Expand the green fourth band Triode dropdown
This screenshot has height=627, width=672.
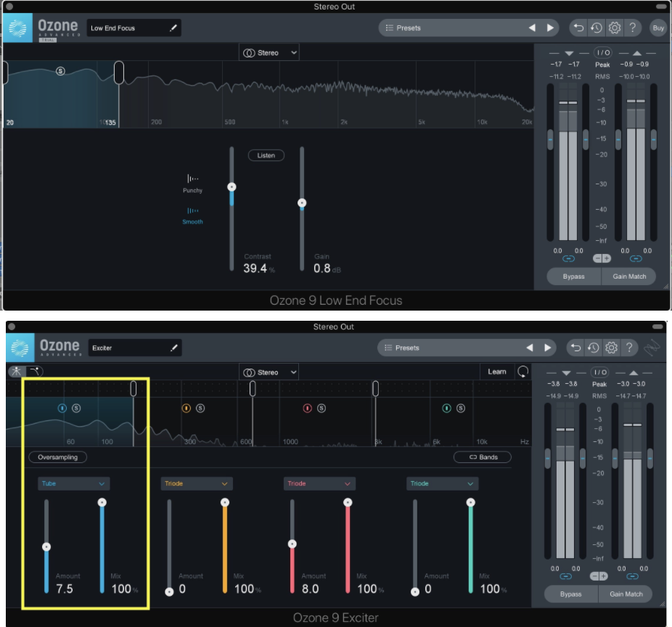click(x=441, y=483)
